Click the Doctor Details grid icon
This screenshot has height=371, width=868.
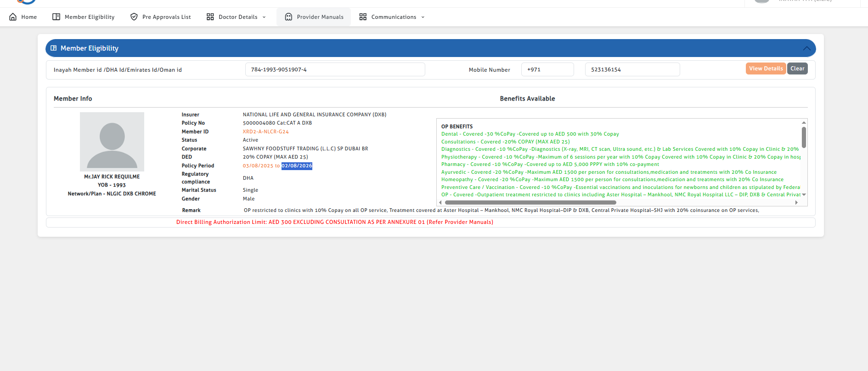pyautogui.click(x=210, y=17)
